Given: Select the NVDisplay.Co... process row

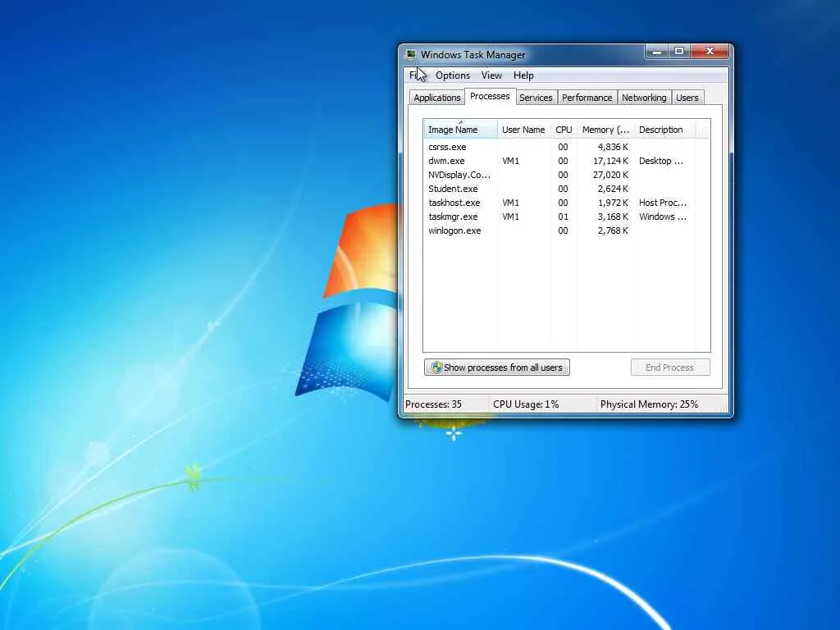Looking at the screenshot, I should (566, 175).
